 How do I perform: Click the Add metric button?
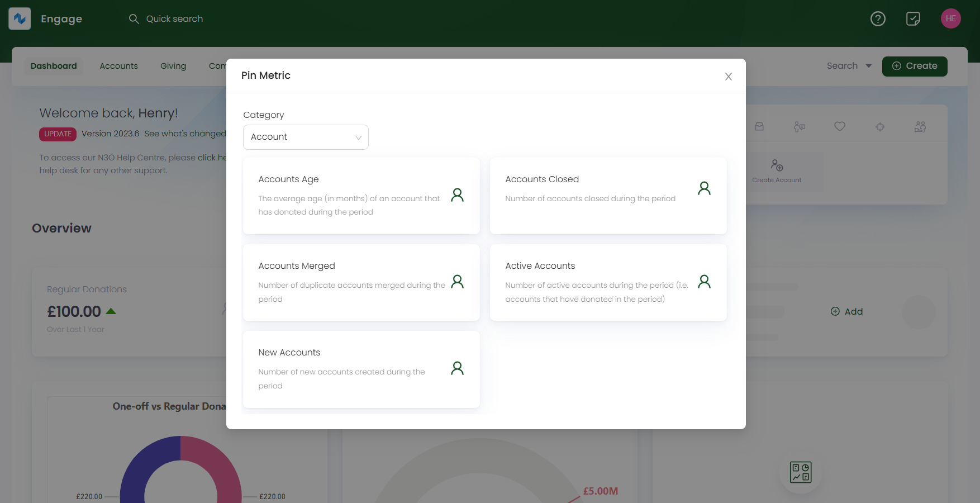point(846,311)
